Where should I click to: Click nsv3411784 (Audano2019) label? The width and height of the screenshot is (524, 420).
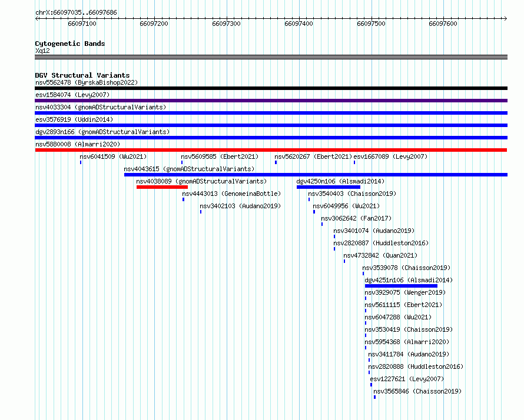[x=409, y=354]
